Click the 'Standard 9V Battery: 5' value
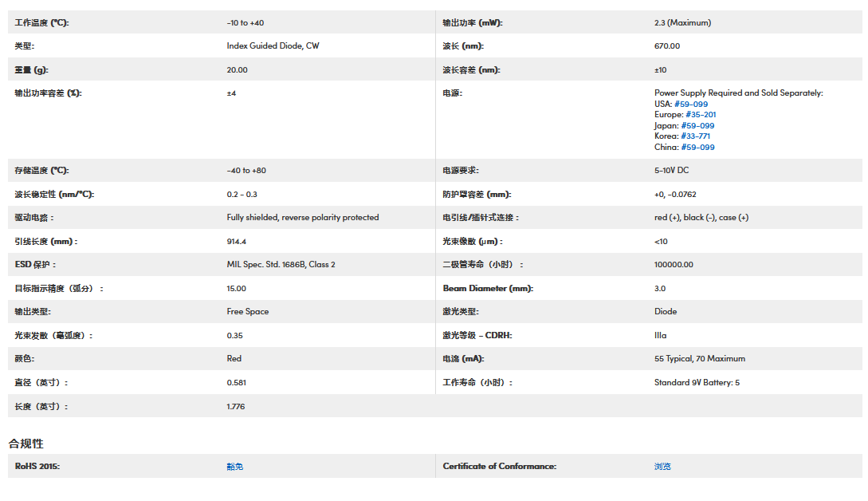The height and width of the screenshot is (501, 868). click(x=697, y=383)
